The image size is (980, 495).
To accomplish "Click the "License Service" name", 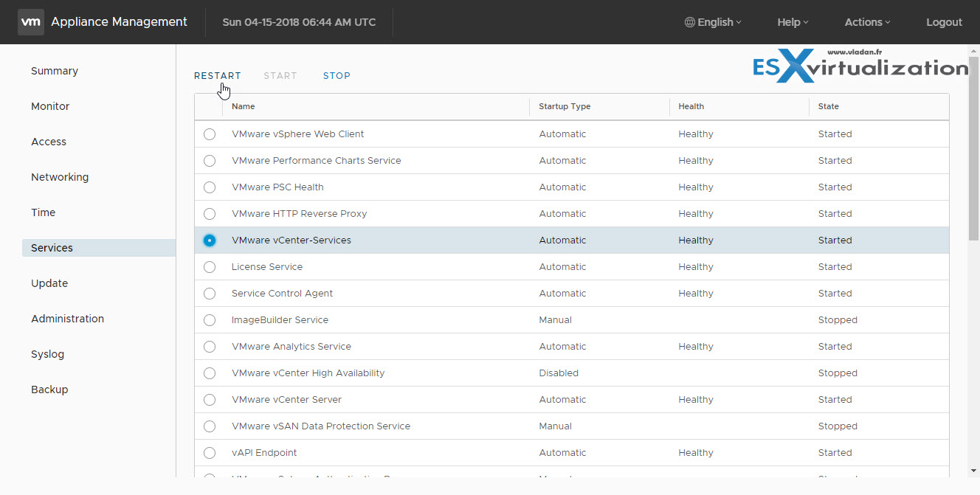I will (x=267, y=267).
